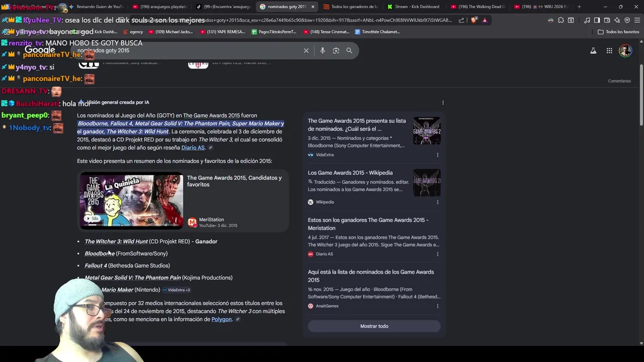Open Search Labs flask icon
Image resolution: width=644 pixels, height=362 pixels.
click(593, 51)
